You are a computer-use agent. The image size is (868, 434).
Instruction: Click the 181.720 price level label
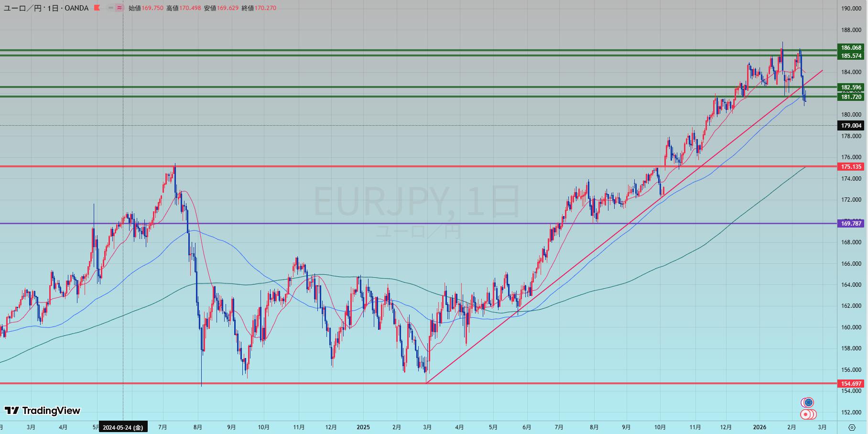851,97
